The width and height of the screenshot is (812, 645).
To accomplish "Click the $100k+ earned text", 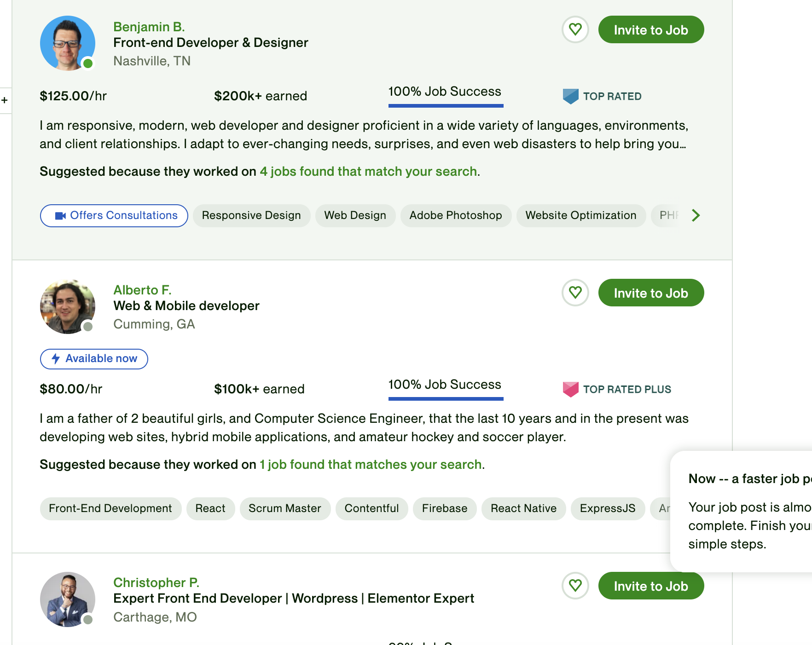I will coord(259,389).
